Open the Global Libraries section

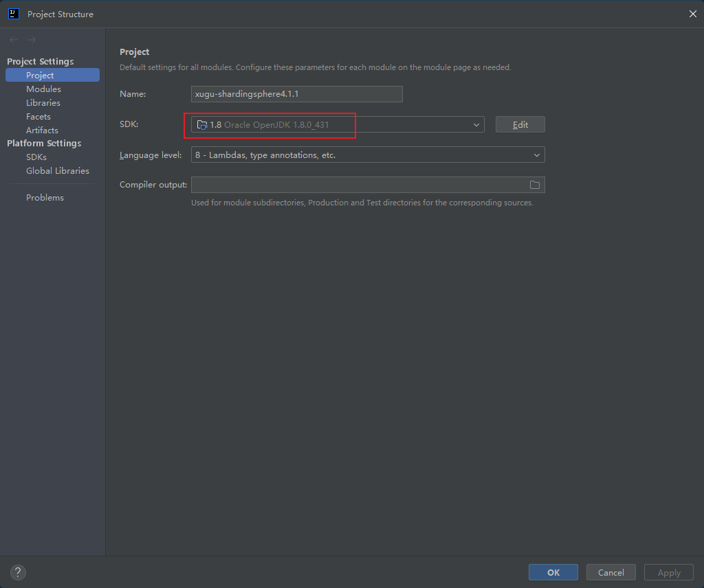[x=57, y=170]
